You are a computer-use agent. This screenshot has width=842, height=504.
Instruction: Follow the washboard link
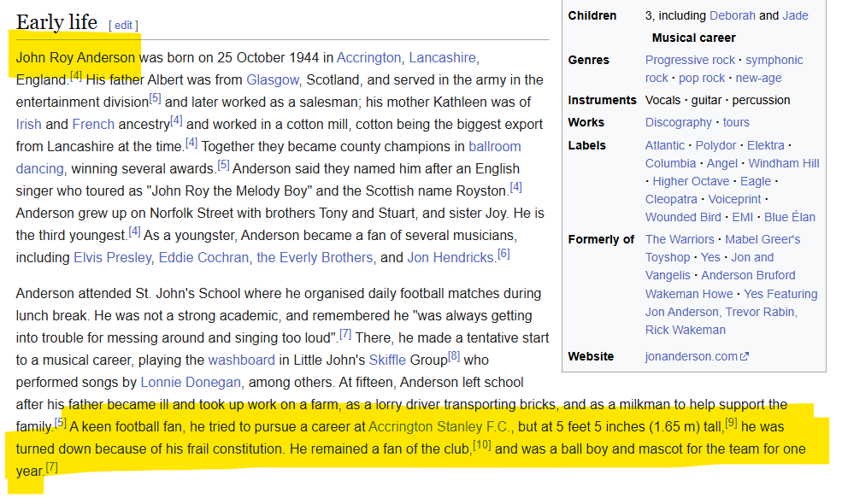point(241,360)
